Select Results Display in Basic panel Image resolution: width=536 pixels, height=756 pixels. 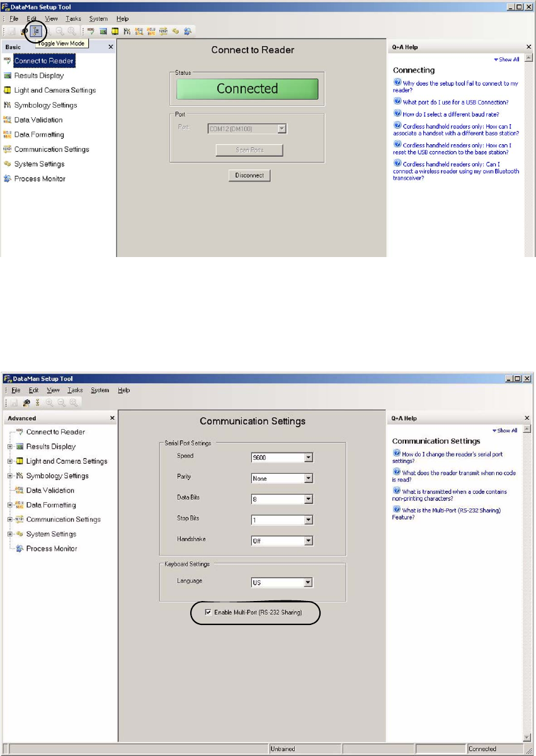[x=38, y=76]
